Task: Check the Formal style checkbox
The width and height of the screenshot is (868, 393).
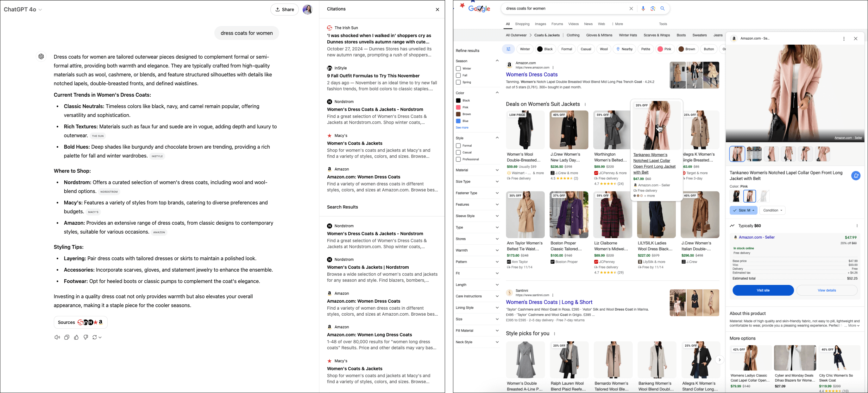Action: pyautogui.click(x=458, y=146)
